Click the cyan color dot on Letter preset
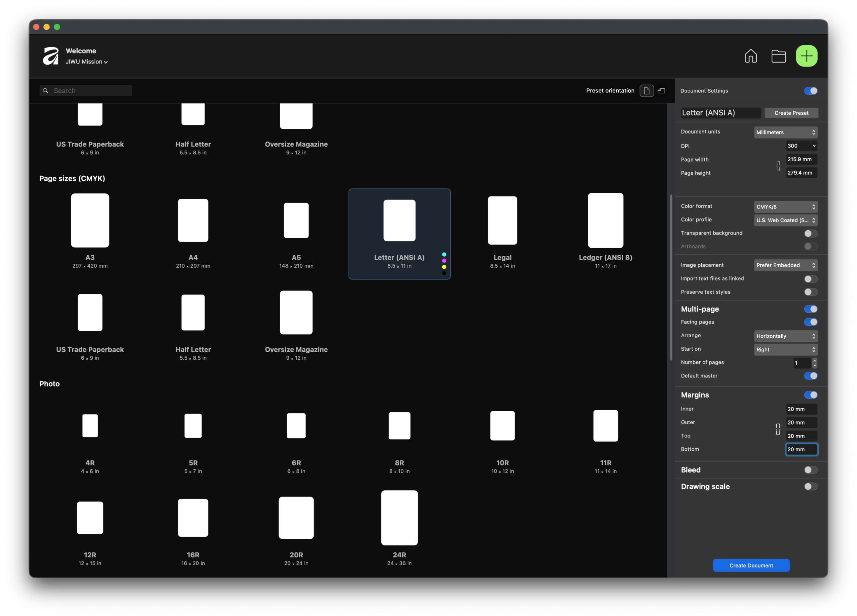This screenshot has width=857, height=616. pyautogui.click(x=444, y=255)
